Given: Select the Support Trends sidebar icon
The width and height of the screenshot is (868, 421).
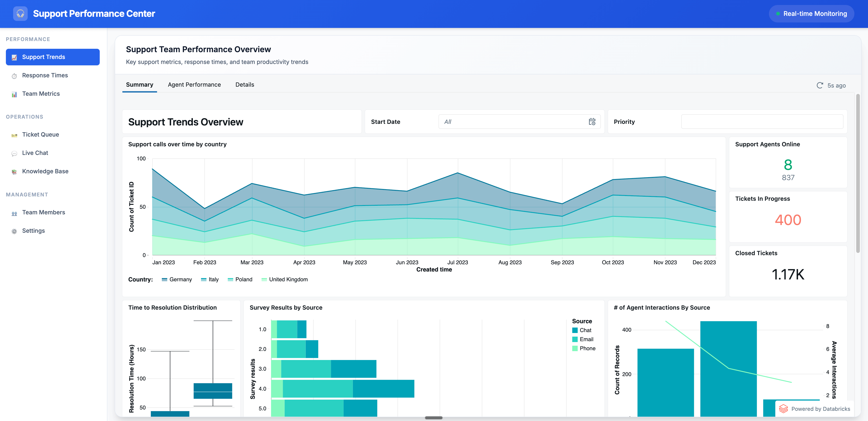Looking at the screenshot, I should (x=14, y=57).
